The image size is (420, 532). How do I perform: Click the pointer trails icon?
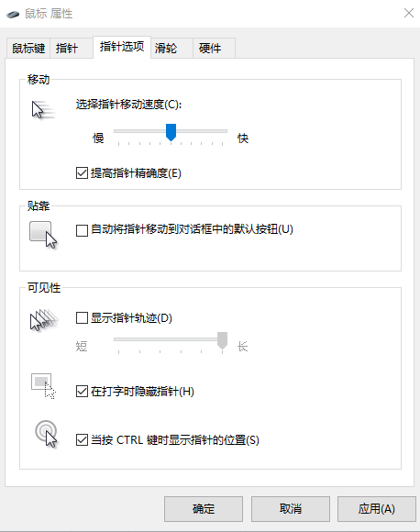tap(44, 319)
